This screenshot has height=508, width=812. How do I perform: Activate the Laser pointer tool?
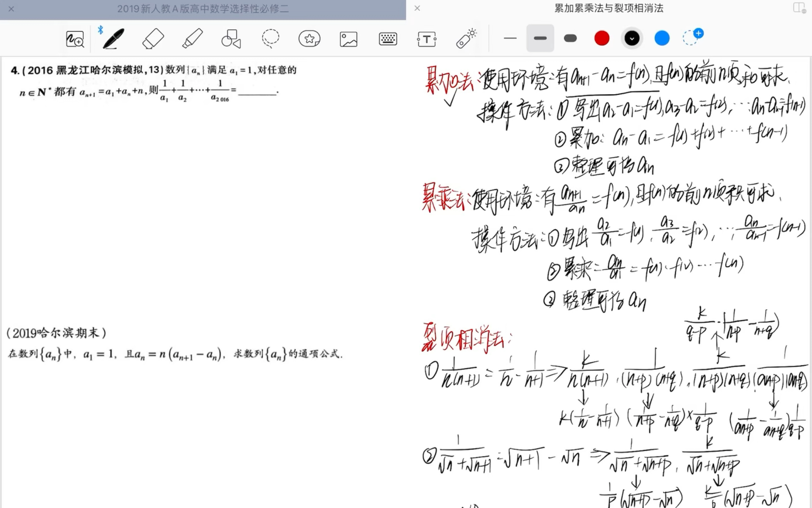pos(466,38)
